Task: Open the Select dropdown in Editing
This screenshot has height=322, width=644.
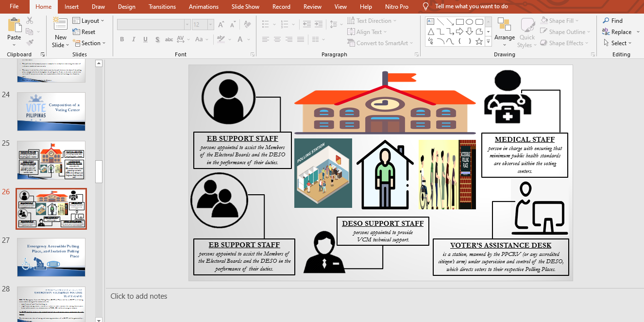Action: tap(617, 43)
